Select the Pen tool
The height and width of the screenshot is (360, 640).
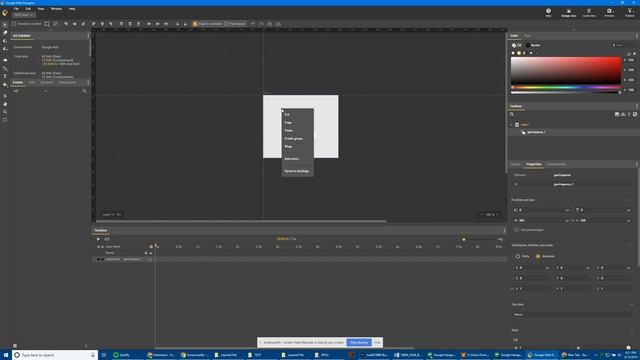5,68
